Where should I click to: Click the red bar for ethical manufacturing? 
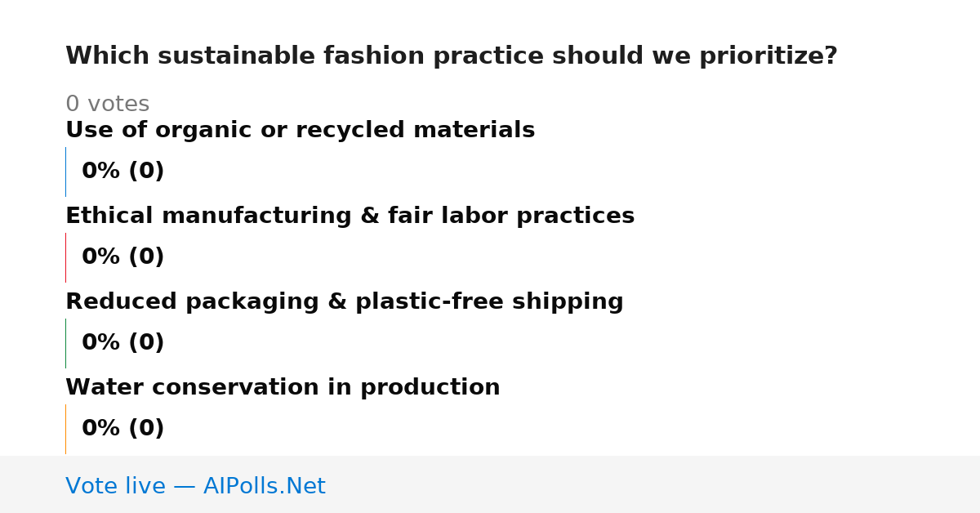point(65,257)
